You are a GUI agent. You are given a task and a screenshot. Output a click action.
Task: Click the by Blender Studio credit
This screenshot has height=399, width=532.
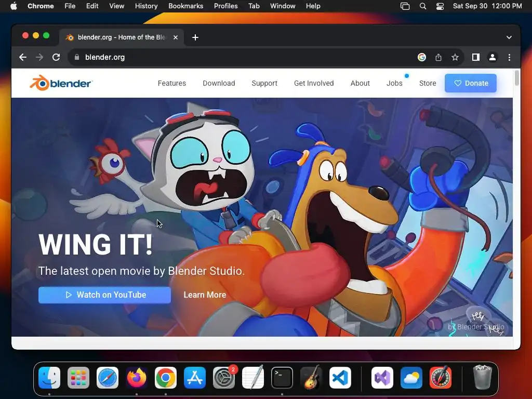tap(476, 327)
